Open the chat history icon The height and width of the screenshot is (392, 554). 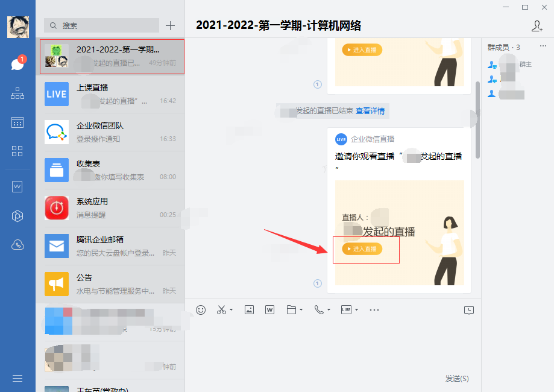[469, 309]
